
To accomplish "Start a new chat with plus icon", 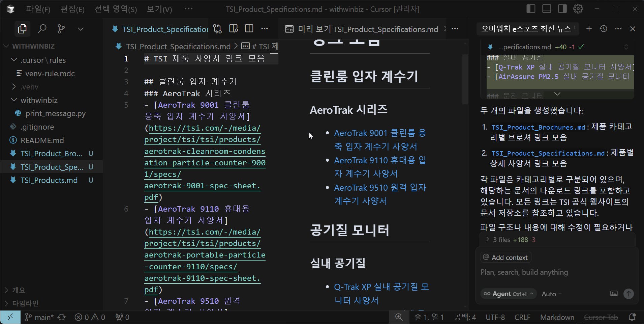I will [589, 29].
